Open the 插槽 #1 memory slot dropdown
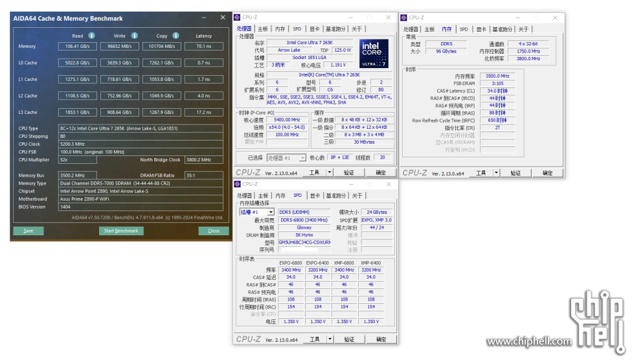Image resolution: width=634 pixels, height=364 pixels. click(x=271, y=212)
